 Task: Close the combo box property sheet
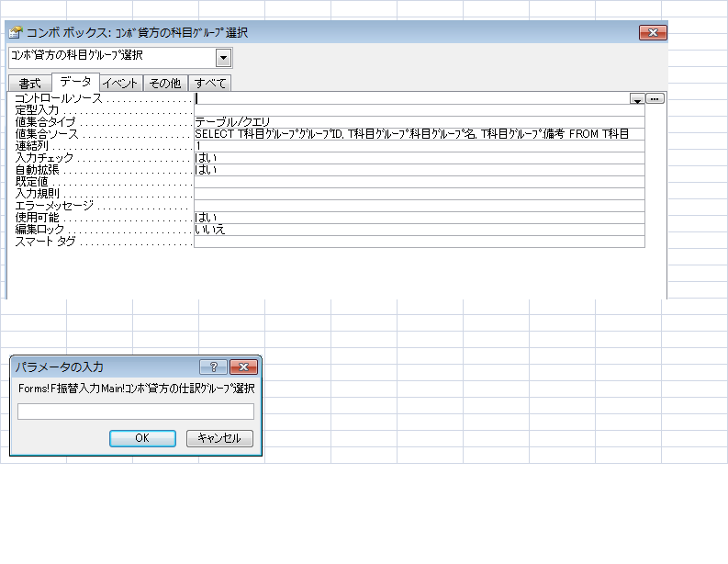(653, 32)
